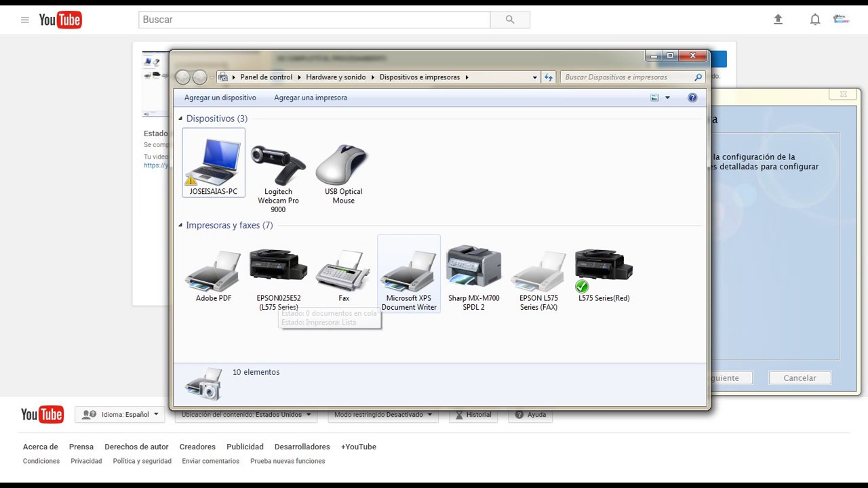This screenshot has height=488, width=868.
Task: Click the YouTube Ayuda button
Action: [530, 415]
